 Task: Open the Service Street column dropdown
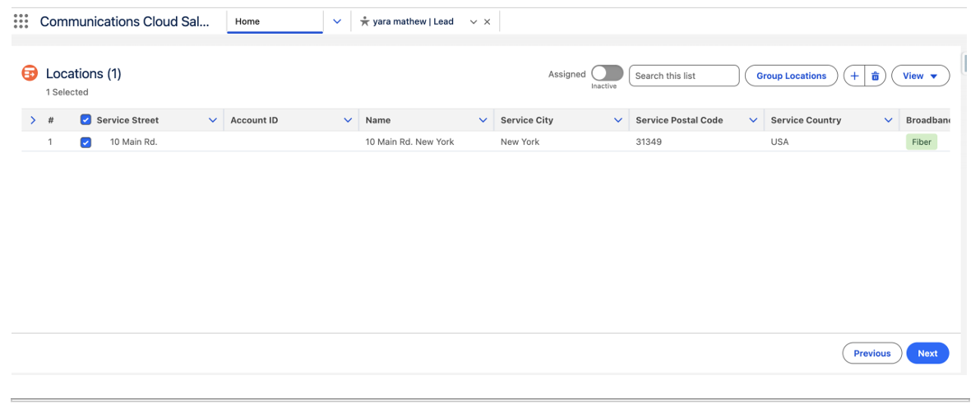pyautogui.click(x=213, y=120)
